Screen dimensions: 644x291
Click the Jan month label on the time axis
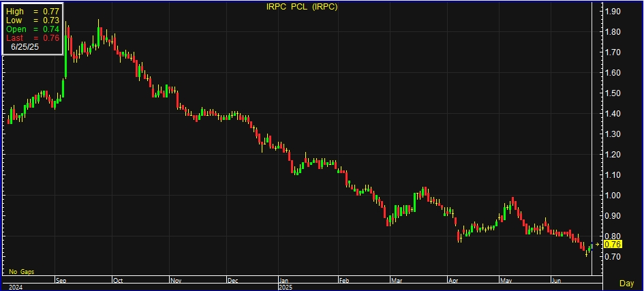(283, 281)
